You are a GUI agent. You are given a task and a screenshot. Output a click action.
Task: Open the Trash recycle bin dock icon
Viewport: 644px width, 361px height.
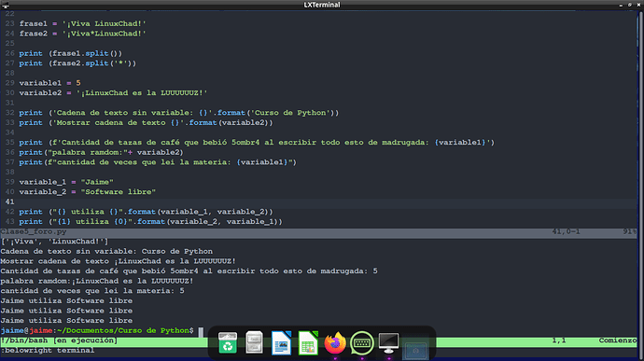[x=228, y=343]
